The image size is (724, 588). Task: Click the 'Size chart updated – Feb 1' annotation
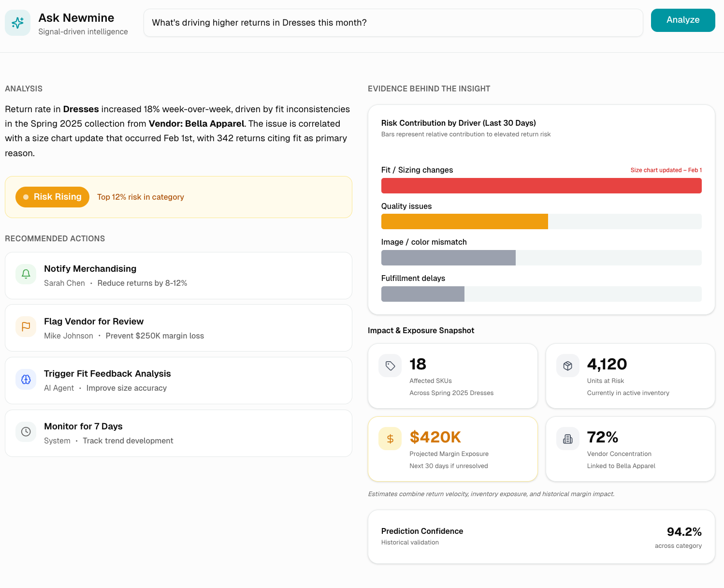coord(666,170)
